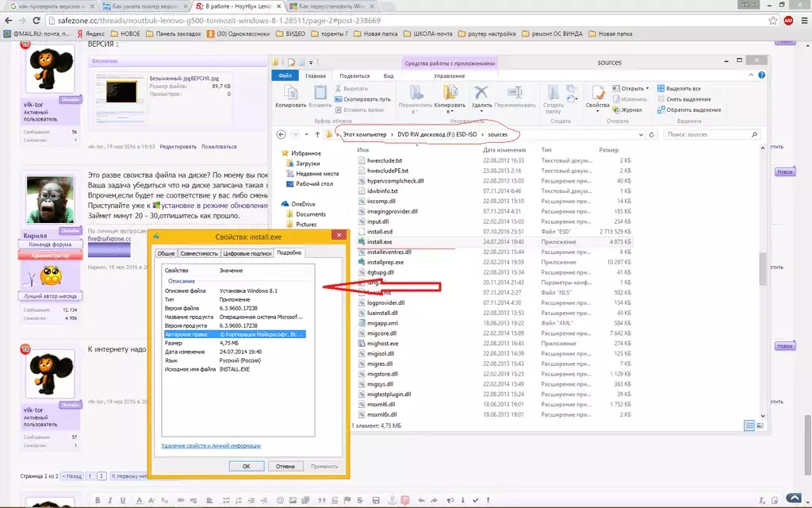Open the Copy to (Копировать в) dropdown

point(451,111)
